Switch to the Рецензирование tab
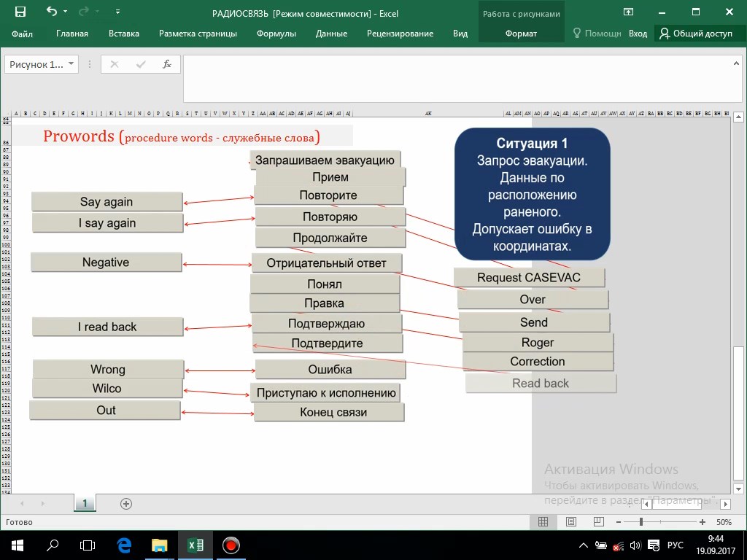This screenshot has width=747, height=560. 400,34
